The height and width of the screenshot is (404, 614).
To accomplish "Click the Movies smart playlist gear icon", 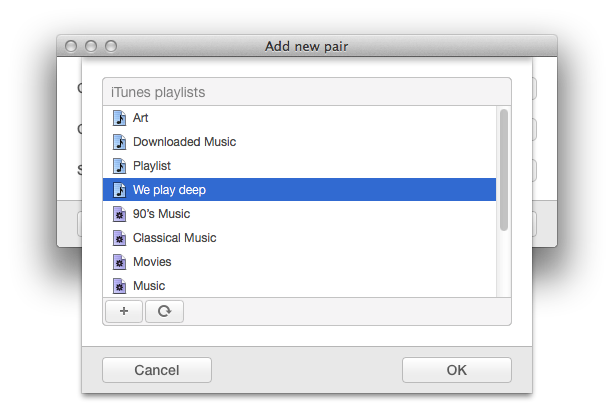I will (119, 262).
